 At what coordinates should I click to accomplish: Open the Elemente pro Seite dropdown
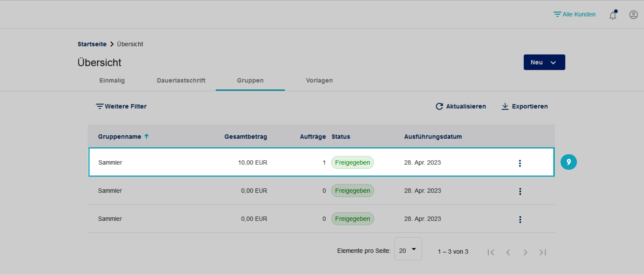408,248
